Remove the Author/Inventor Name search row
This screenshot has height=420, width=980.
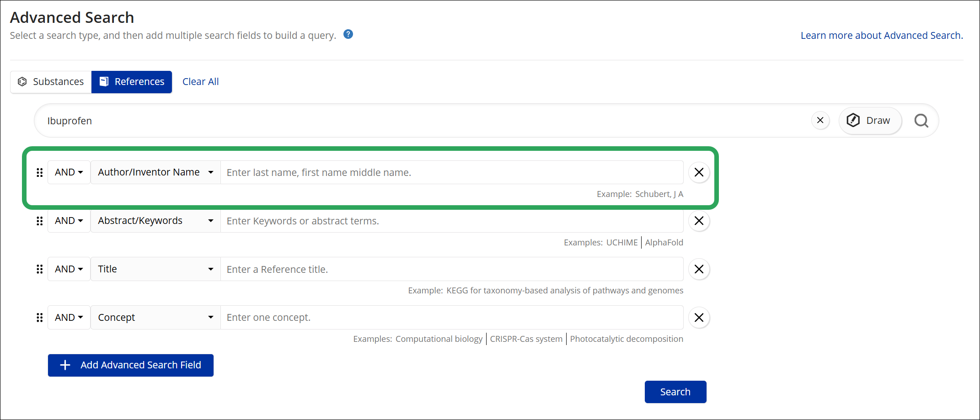coord(699,172)
